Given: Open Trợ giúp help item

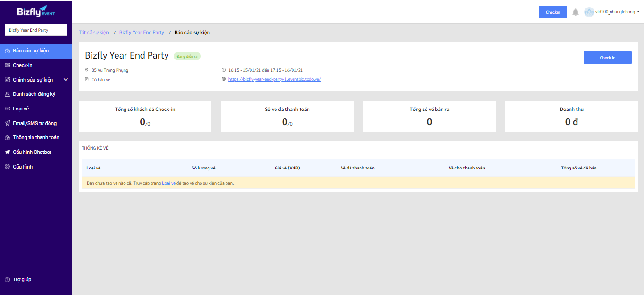Looking at the screenshot, I should (36, 279).
